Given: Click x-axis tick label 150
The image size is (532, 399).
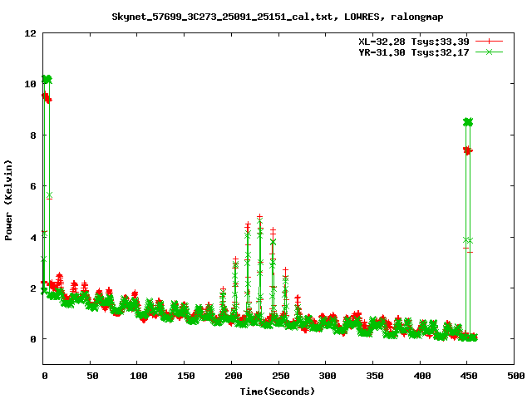Looking at the screenshot, I should click(x=185, y=376).
